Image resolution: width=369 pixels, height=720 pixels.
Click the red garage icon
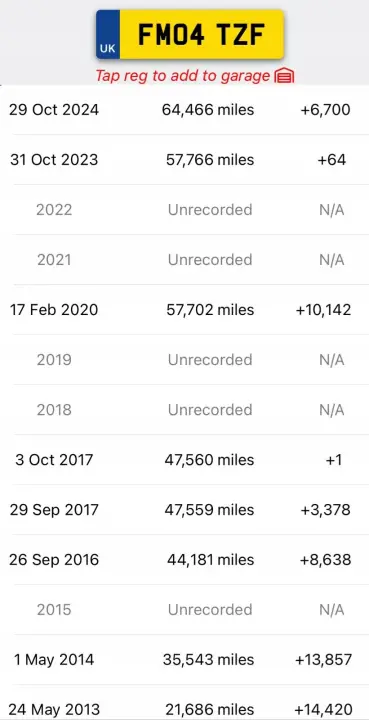click(x=284, y=76)
